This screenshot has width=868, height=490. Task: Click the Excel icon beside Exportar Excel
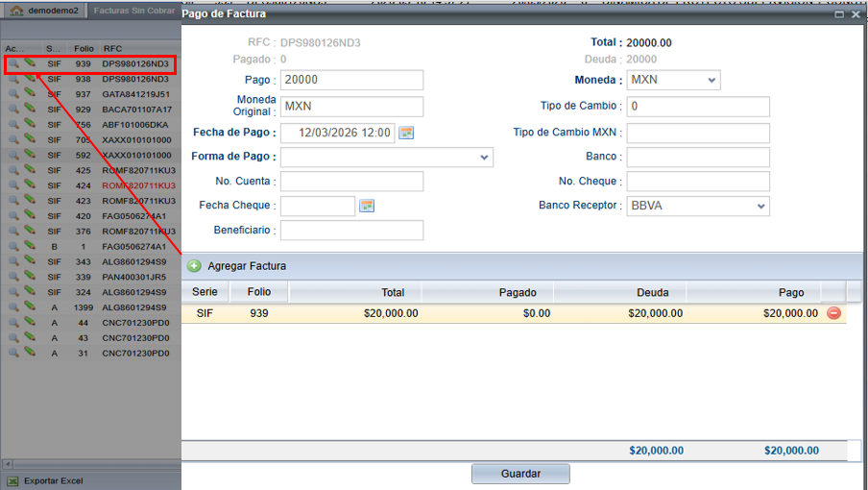(12, 480)
